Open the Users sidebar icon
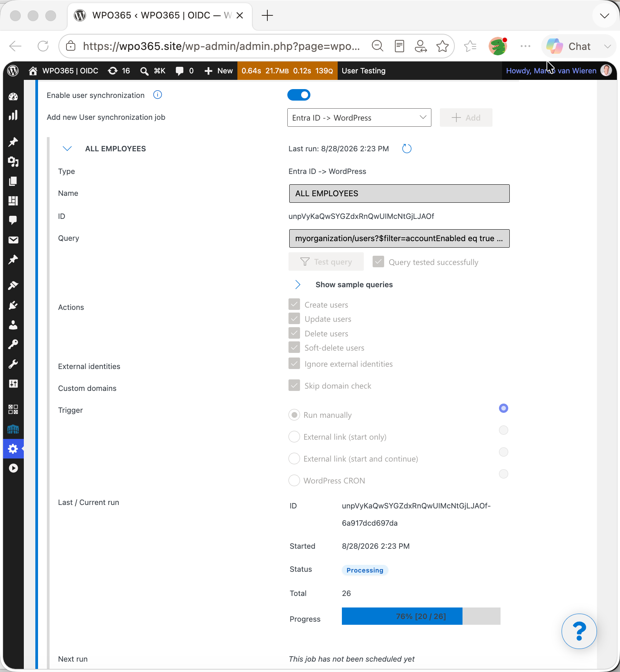Viewport: 620px width, 672px height. click(13, 325)
